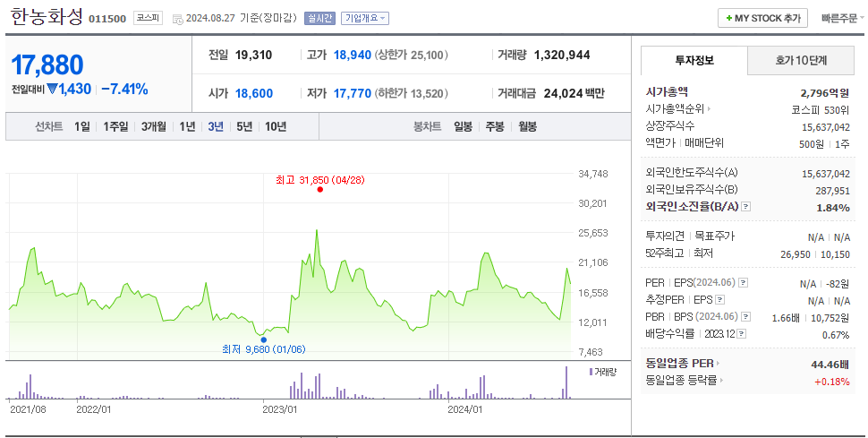Viewport: 868px width, 438px height.
Task: Click the -7.41% change value
Action: 124,90
